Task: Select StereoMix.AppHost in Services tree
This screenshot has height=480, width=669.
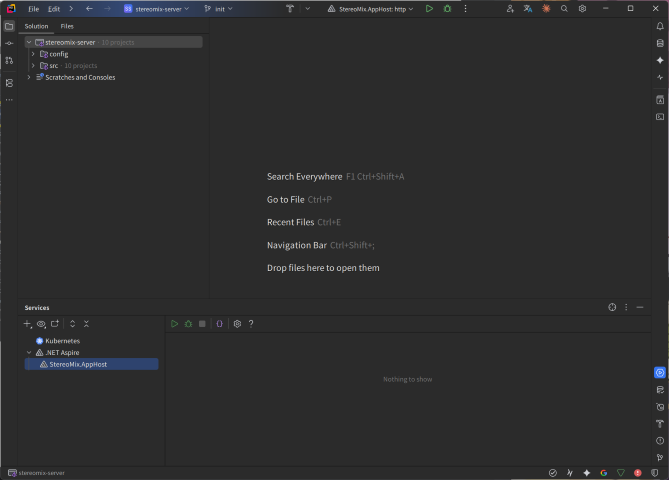Action: [78, 364]
